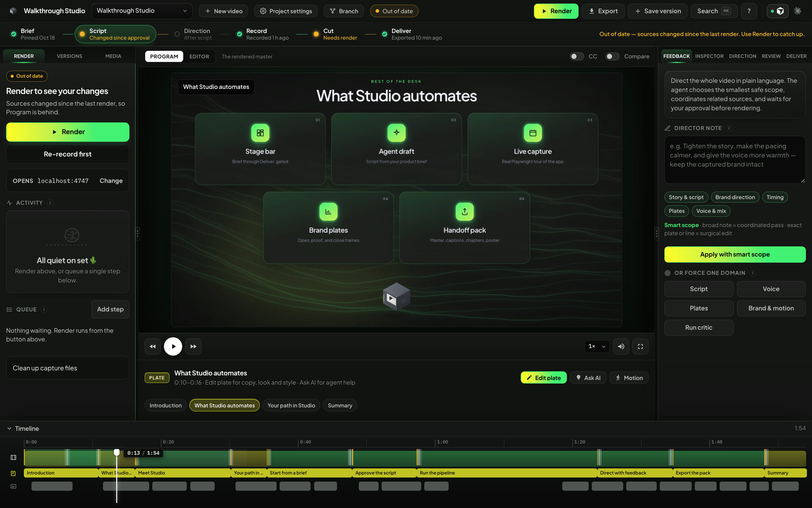The image size is (812, 508).
Task: Open the Out of date status pill
Action: click(x=394, y=11)
